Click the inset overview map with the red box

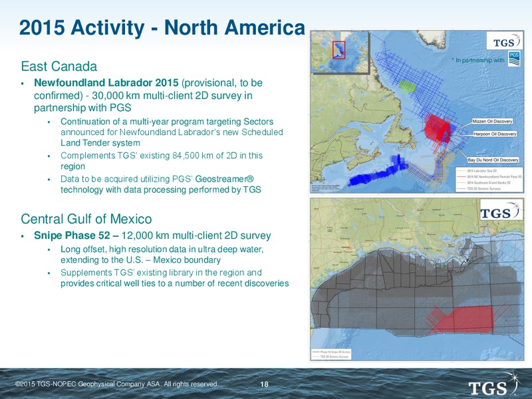coord(340,52)
